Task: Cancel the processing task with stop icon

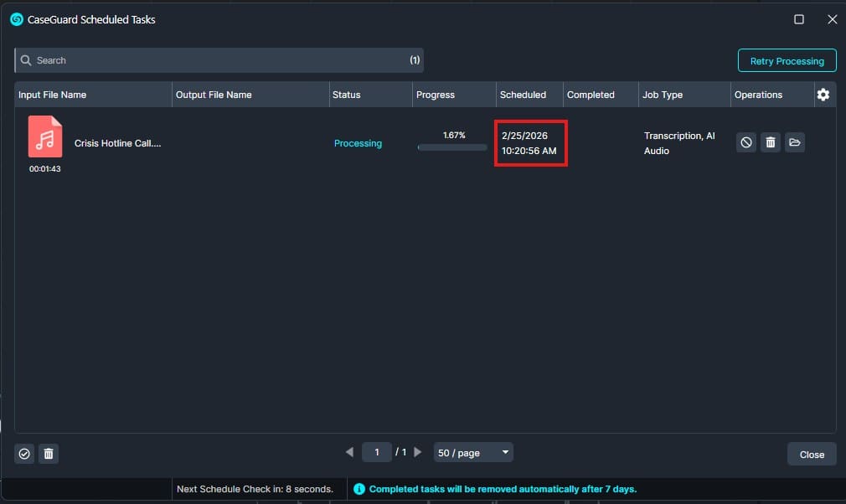Action: (745, 143)
